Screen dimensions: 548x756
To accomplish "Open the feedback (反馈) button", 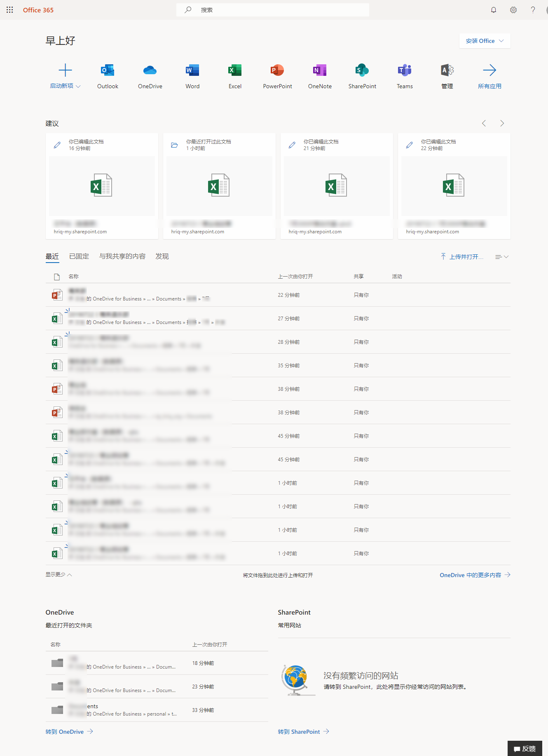I will tap(525, 749).
